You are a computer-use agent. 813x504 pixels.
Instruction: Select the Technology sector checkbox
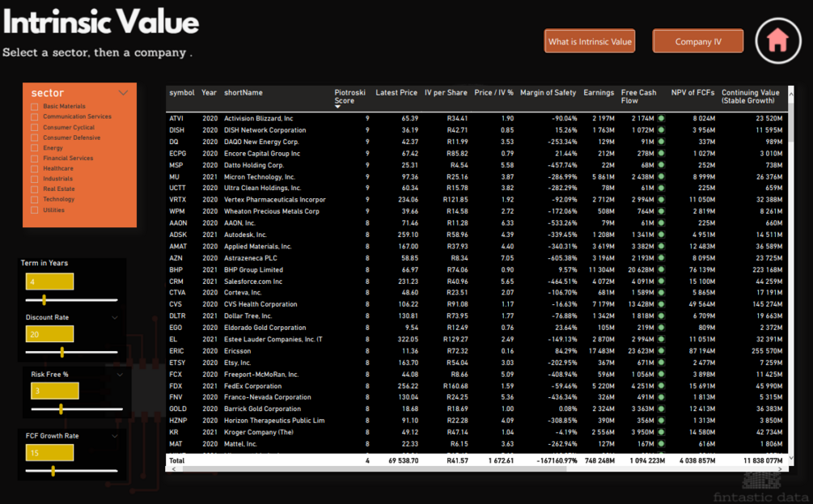pyautogui.click(x=35, y=200)
